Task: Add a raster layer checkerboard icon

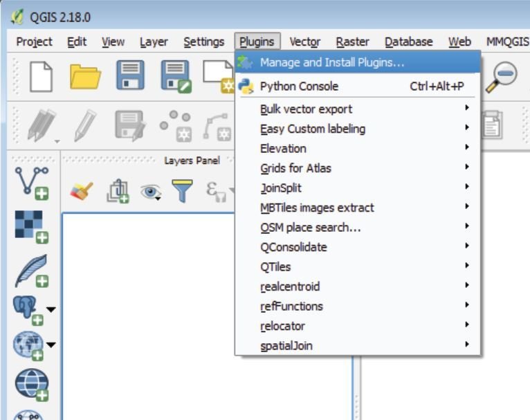Action: pyautogui.click(x=32, y=227)
